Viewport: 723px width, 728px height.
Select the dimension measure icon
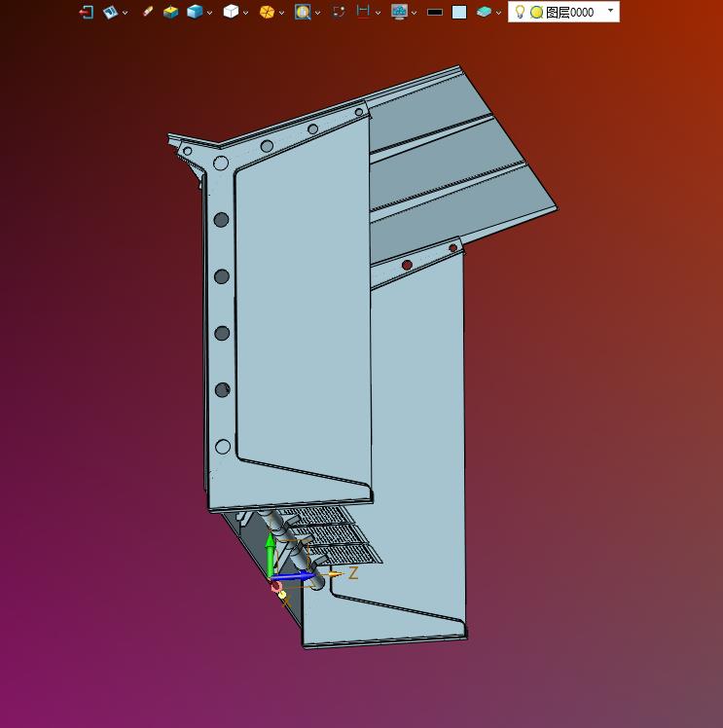pos(363,12)
